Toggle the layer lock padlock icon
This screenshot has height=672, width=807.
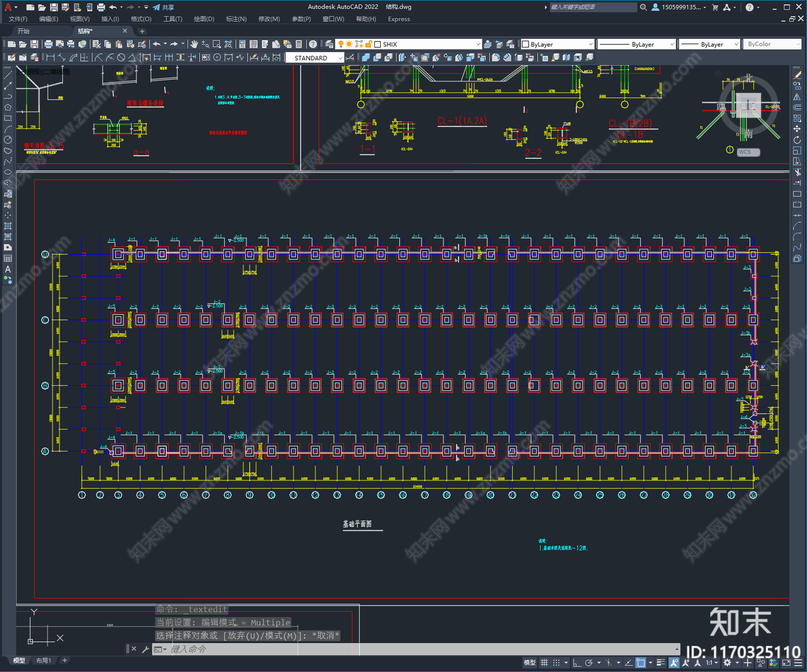[369, 44]
